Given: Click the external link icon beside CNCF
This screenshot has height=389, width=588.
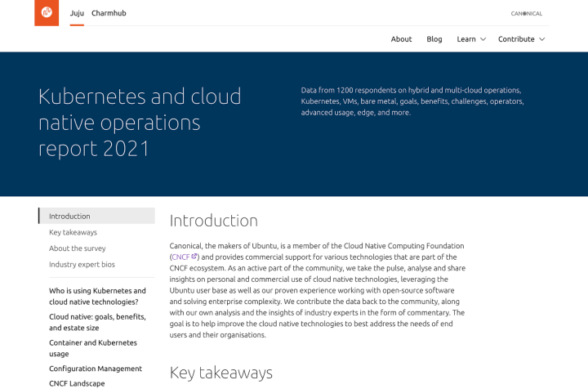Looking at the screenshot, I should tap(194, 257).
